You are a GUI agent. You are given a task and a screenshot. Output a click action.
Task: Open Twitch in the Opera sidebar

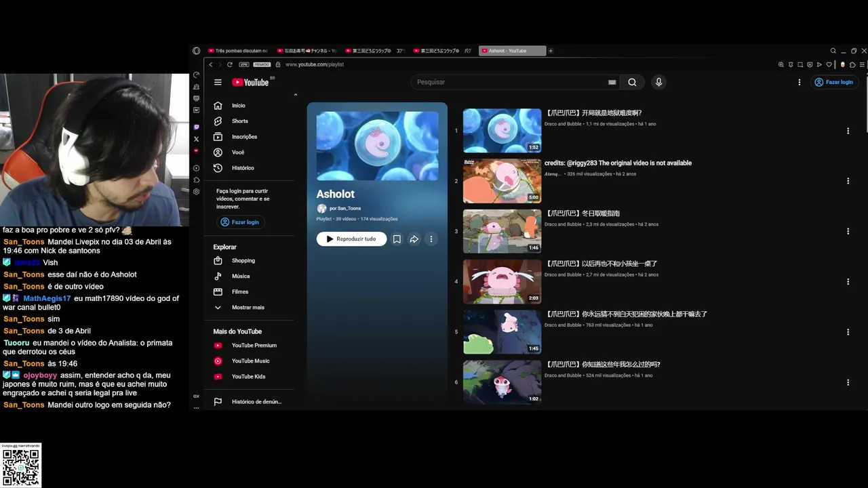[x=196, y=127]
